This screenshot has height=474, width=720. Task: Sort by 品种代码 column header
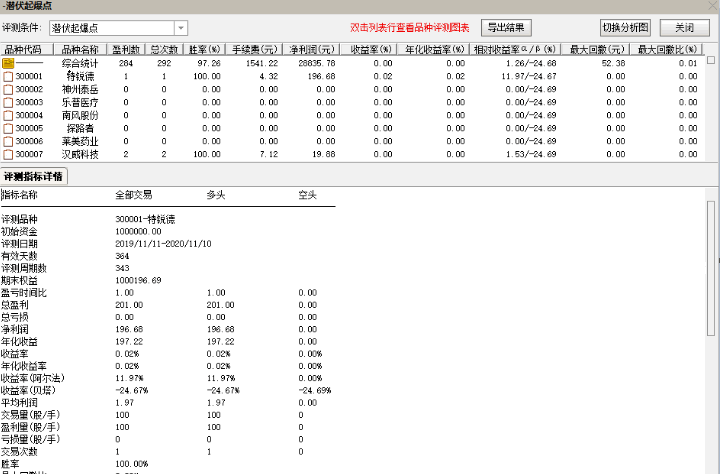tap(27, 49)
